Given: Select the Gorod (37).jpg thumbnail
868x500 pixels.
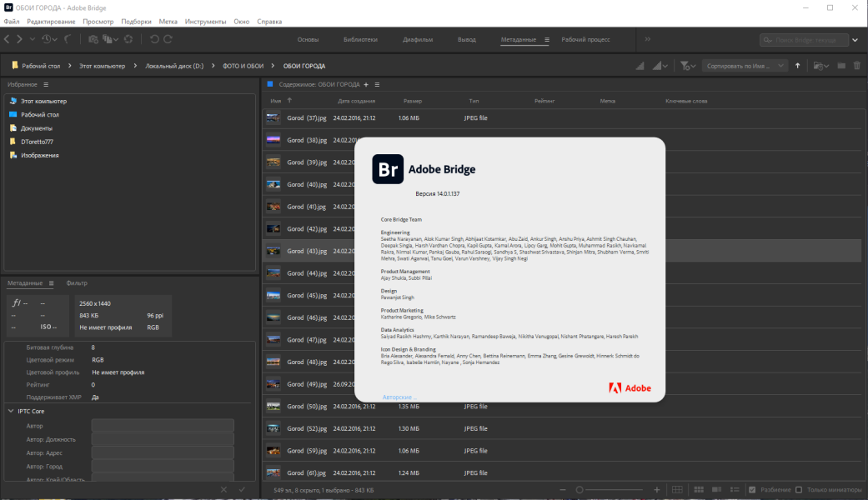Looking at the screenshot, I should click(x=273, y=117).
